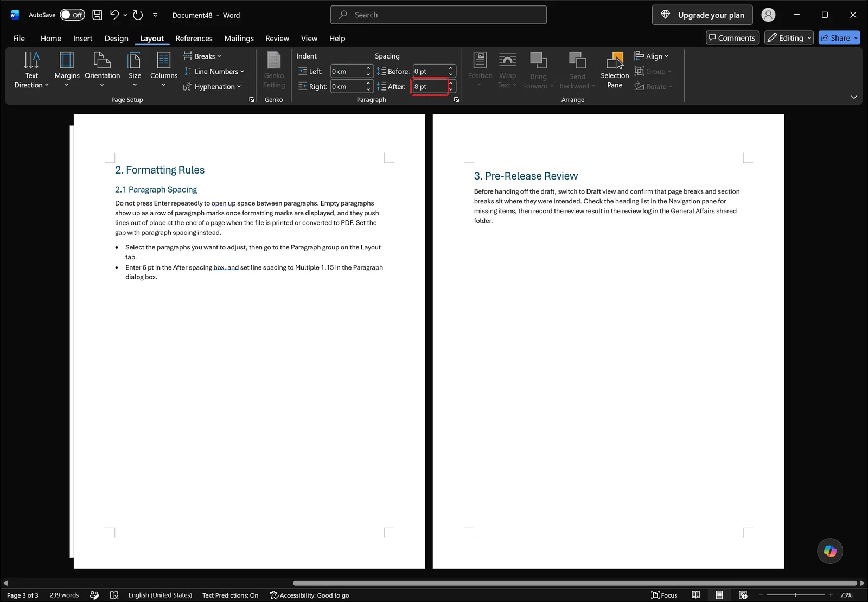868x602 pixels.
Task: Open the Copilot floating button
Action: [x=830, y=551]
